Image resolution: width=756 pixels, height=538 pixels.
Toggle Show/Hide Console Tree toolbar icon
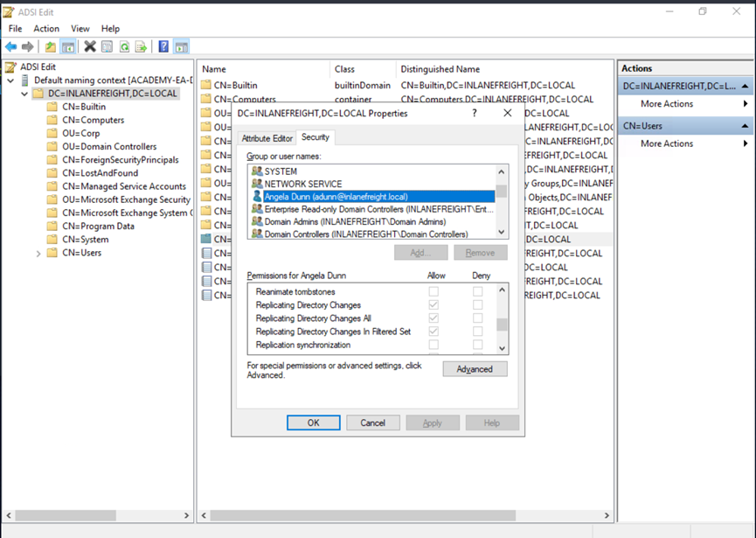(x=68, y=47)
